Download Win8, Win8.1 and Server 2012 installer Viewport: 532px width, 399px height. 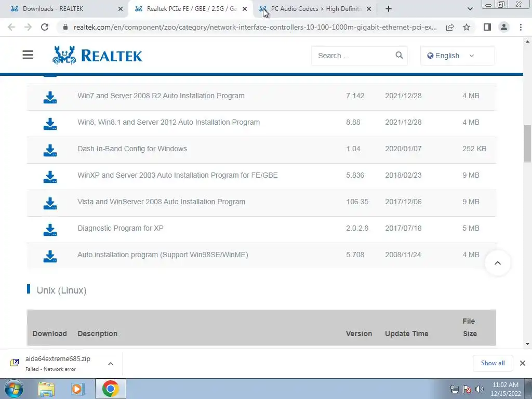coord(50,124)
